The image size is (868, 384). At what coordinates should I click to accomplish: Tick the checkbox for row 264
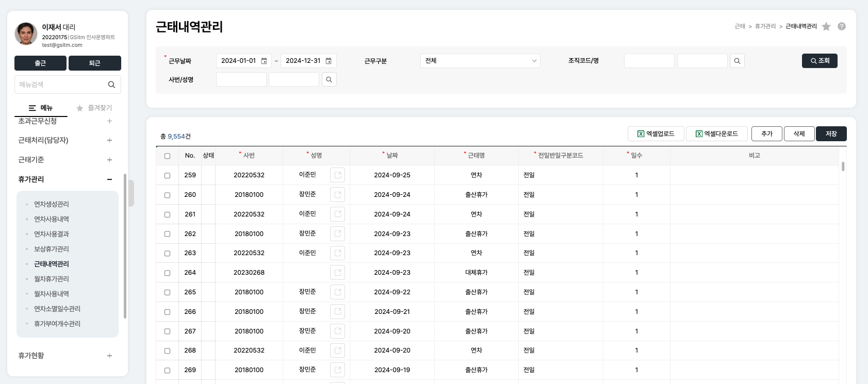point(167,273)
